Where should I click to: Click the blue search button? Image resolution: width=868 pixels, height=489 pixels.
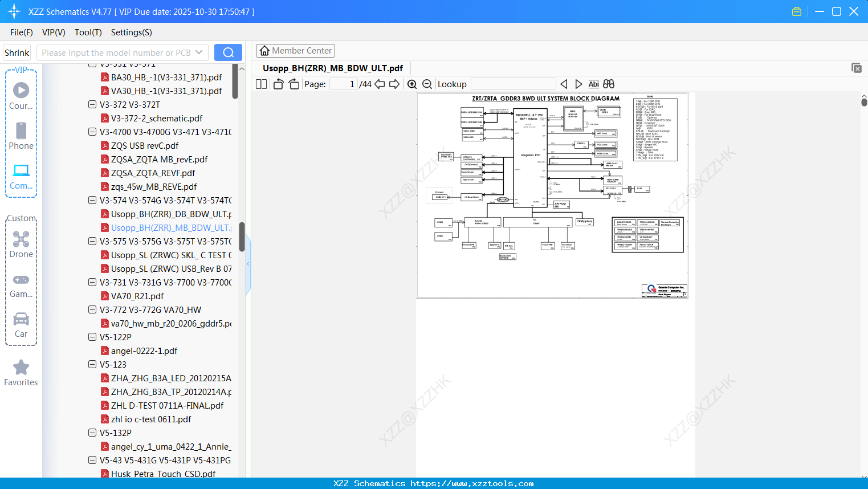point(228,52)
